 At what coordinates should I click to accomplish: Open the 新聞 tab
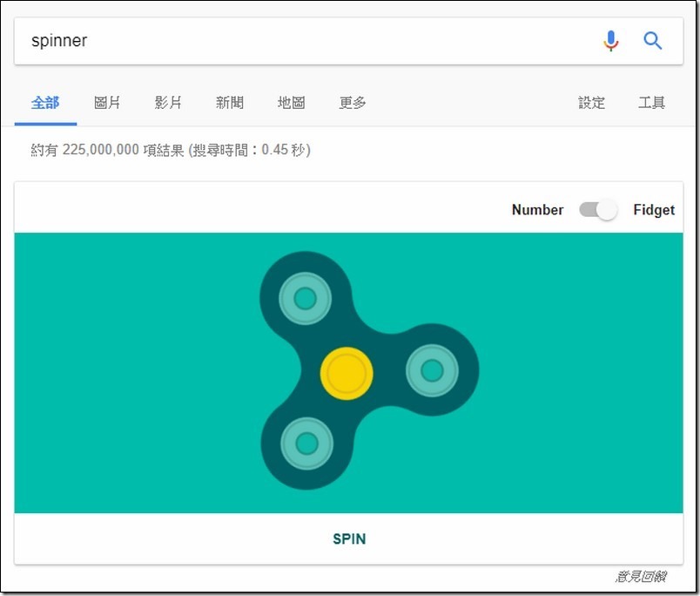click(230, 103)
